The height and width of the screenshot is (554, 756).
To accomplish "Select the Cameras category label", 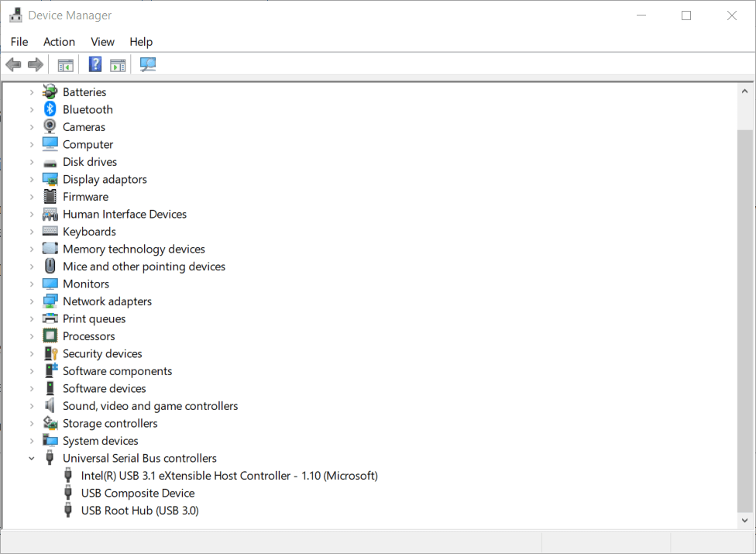I will click(x=84, y=127).
